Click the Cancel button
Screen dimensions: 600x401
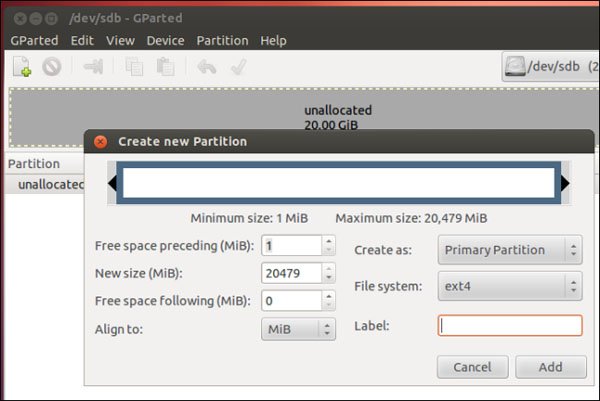(x=473, y=367)
